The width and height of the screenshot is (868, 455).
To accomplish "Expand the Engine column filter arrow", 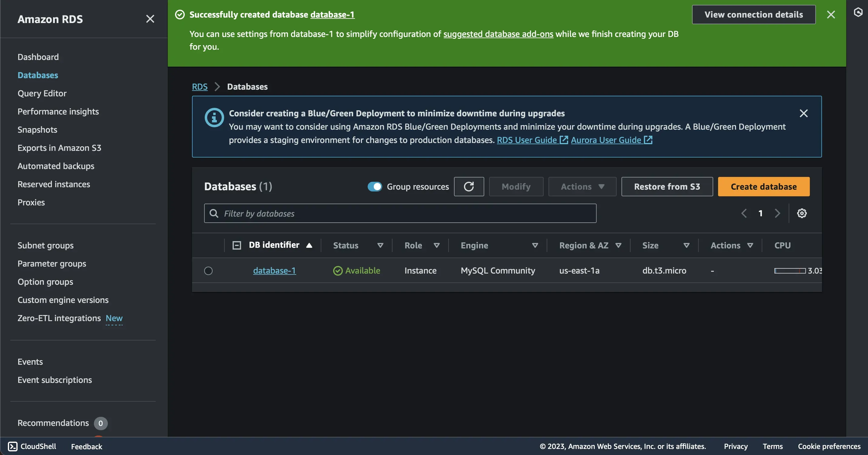I will (535, 245).
